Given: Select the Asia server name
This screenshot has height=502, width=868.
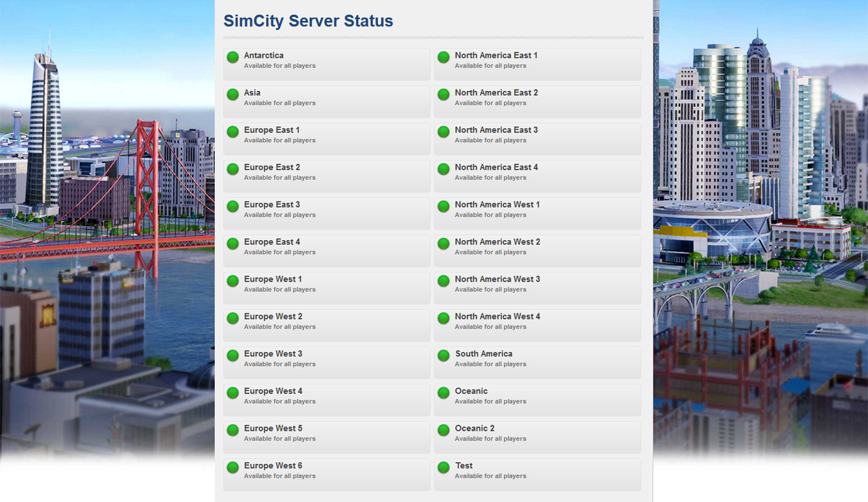Looking at the screenshot, I should pos(252,93).
